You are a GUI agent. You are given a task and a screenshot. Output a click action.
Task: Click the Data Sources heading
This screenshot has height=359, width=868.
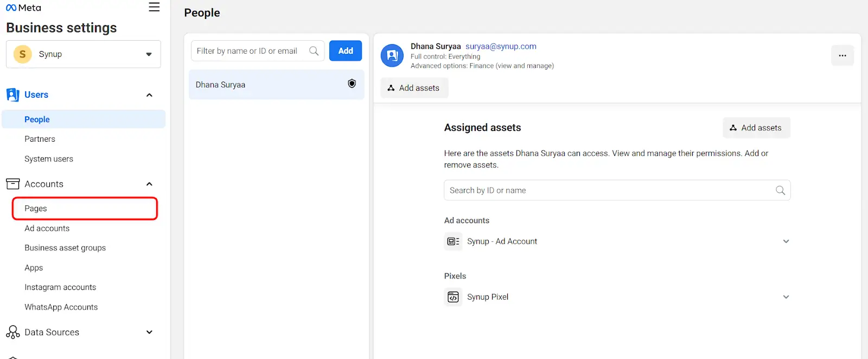click(x=52, y=332)
